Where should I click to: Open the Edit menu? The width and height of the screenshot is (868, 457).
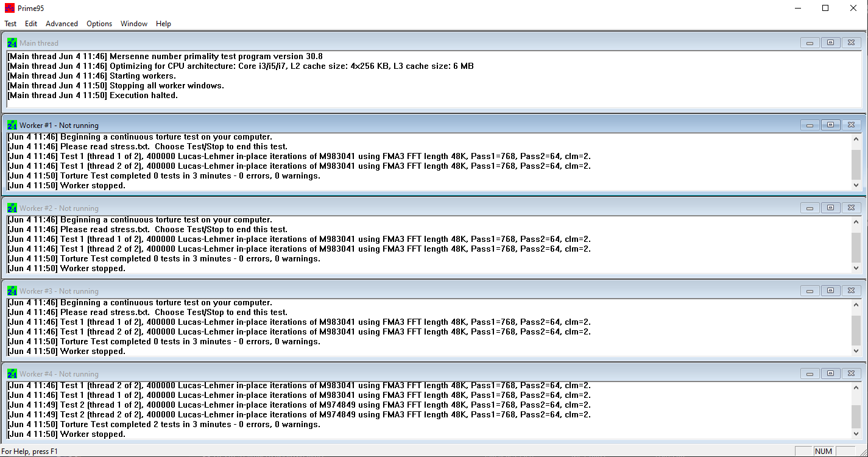pyautogui.click(x=31, y=24)
